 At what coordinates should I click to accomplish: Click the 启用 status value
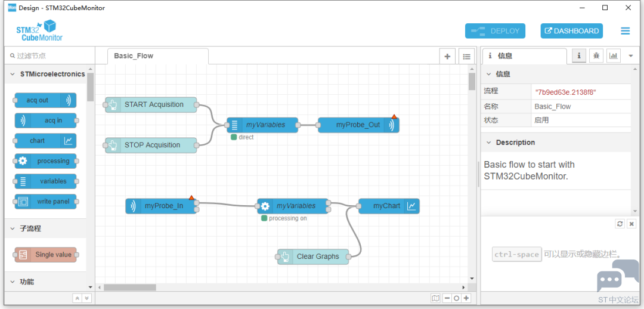(x=541, y=120)
